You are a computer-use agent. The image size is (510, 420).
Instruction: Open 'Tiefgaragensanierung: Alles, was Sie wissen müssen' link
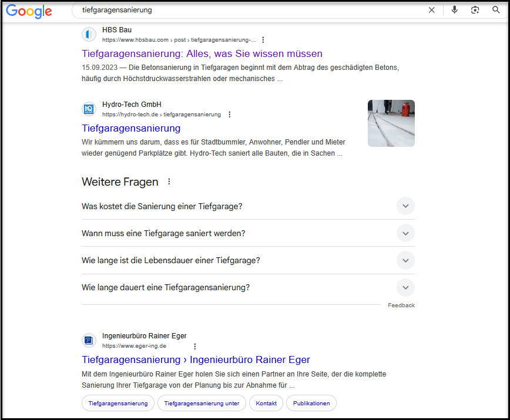(x=202, y=53)
